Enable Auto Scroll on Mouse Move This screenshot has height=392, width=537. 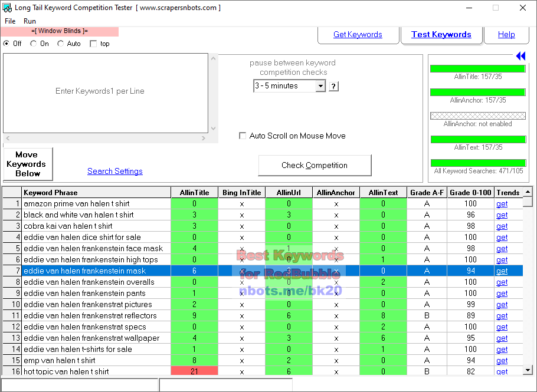point(243,136)
